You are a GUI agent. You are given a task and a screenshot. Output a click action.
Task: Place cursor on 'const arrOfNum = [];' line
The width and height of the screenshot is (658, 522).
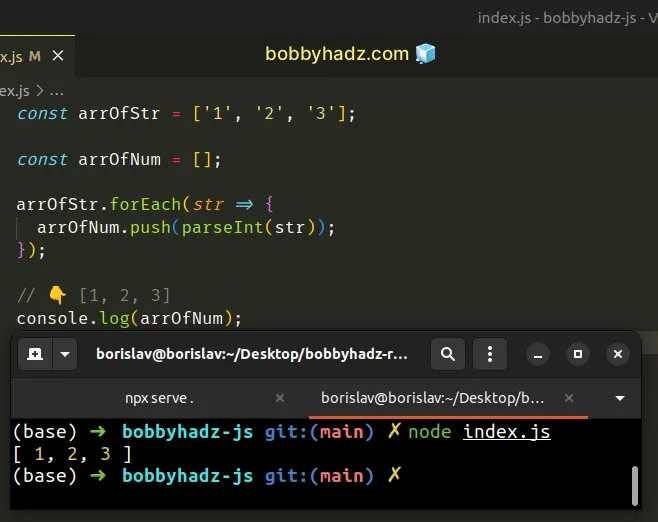click(x=119, y=159)
